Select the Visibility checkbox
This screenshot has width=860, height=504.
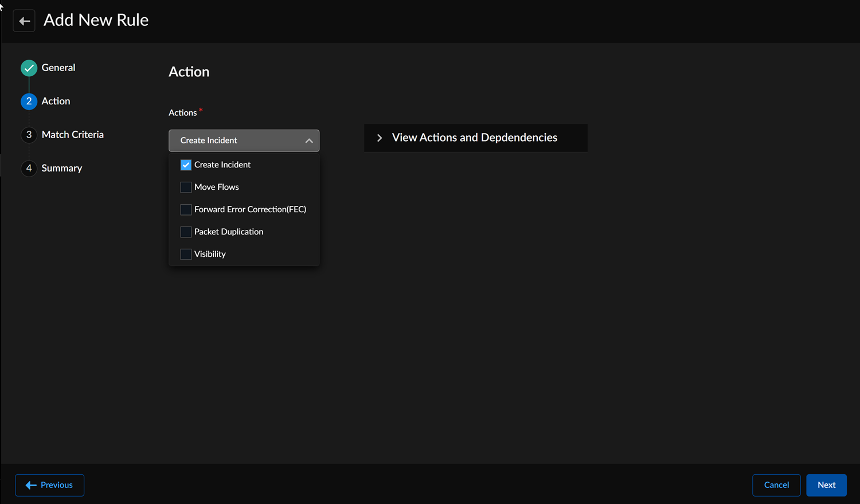click(x=186, y=255)
